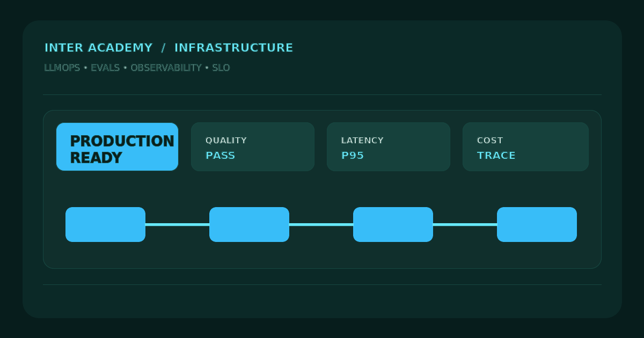Click the INFRASTRUCTURE breadcrumb
This screenshot has width=644, height=338.
pyautogui.click(x=234, y=48)
